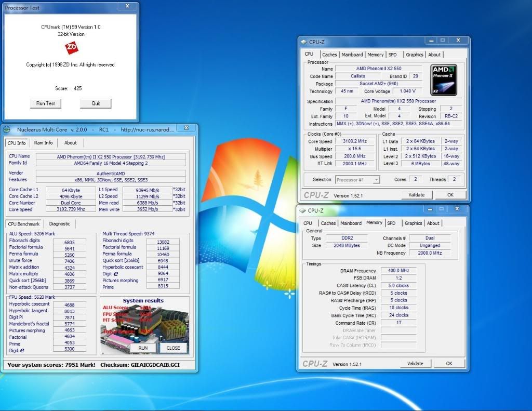Click the checksum text GIEAICGDCAIB.GCI

pyautogui.click(x=155, y=365)
